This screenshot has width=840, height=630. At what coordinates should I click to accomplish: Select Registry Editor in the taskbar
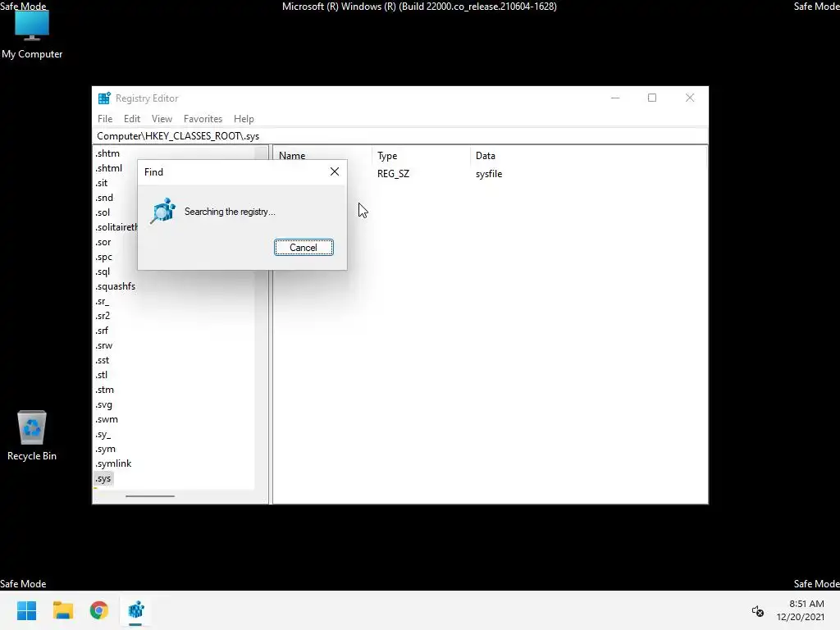point(135,610)
